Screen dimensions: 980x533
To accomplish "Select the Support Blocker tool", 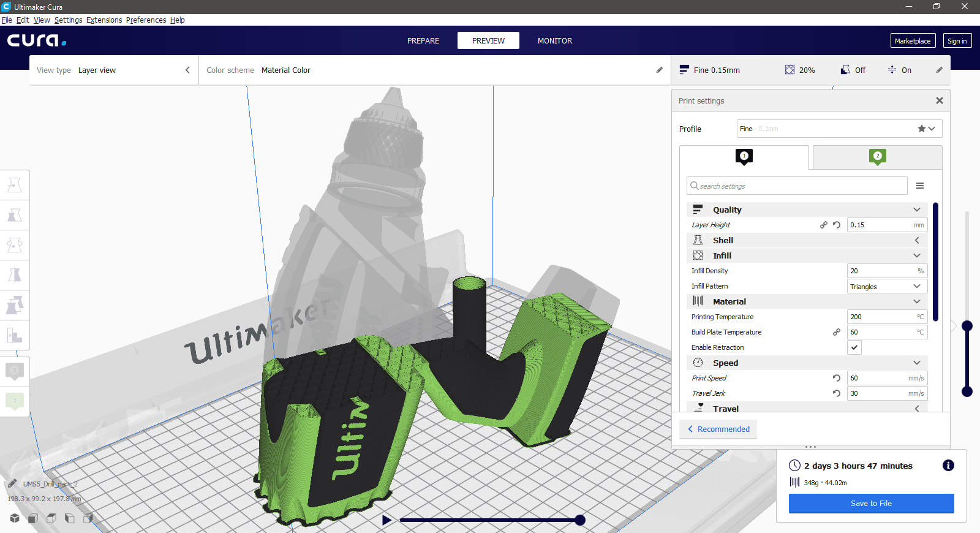I will (15, 335).
